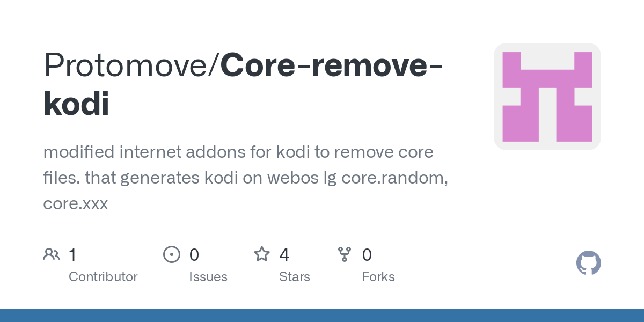Select the Issues label
644x322 pixels.
click(208, 277)
